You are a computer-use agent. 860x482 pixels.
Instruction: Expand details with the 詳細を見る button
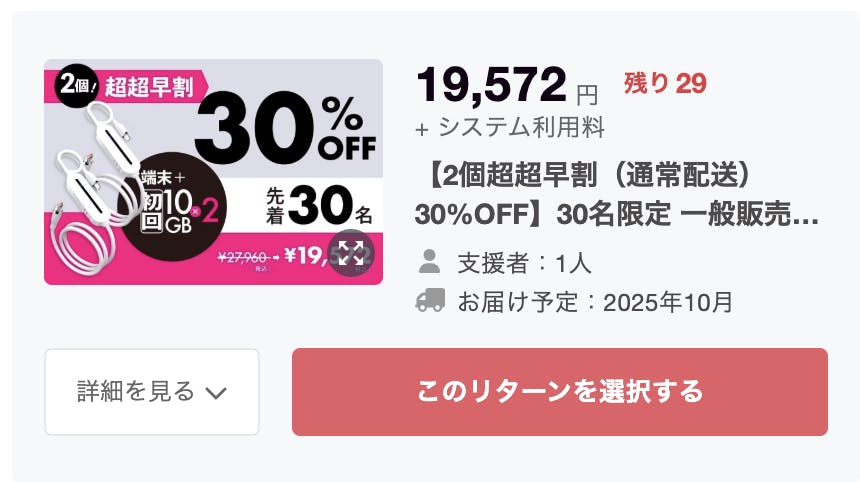click(152, 391)
